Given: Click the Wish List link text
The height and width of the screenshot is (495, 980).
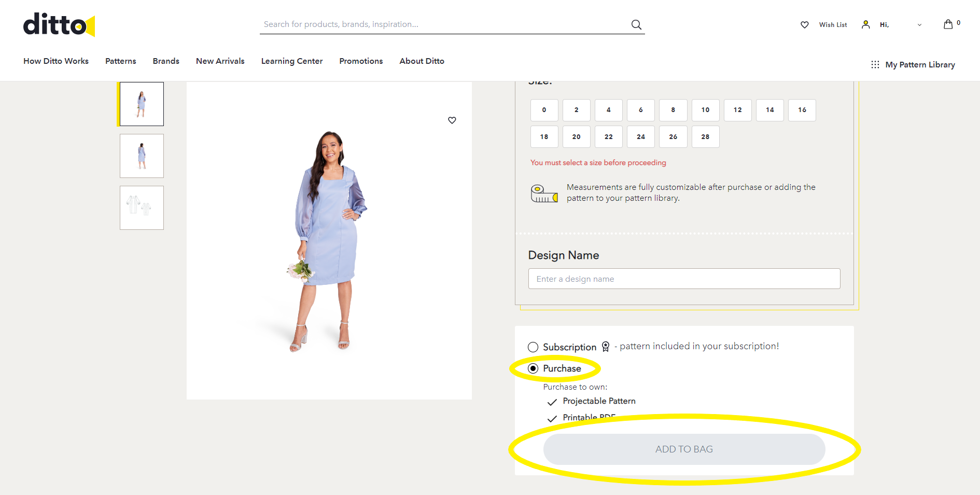Looking at the screenshot, I should [833, 25].
